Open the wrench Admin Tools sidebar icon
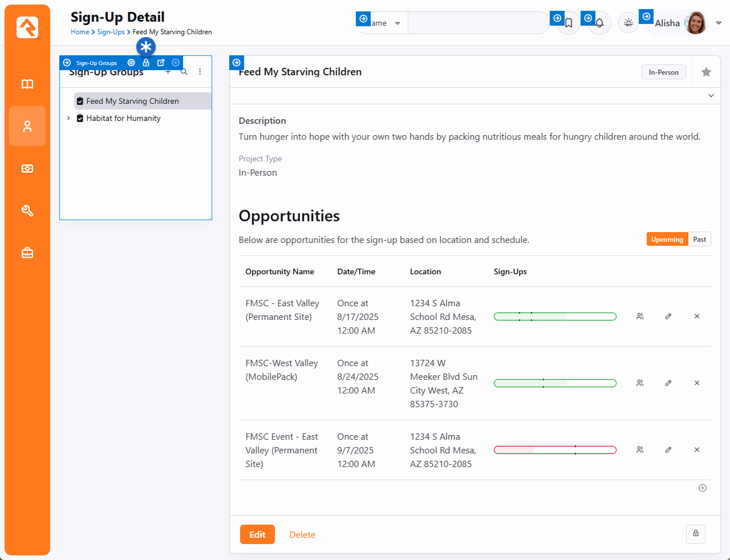 coord(27,211)
